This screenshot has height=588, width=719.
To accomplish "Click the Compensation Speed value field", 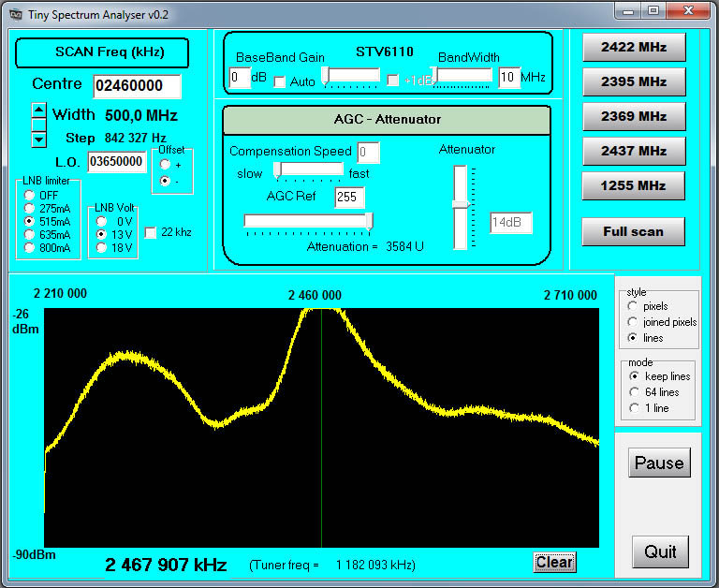I will pyautogui.click(x=368, y=153).
